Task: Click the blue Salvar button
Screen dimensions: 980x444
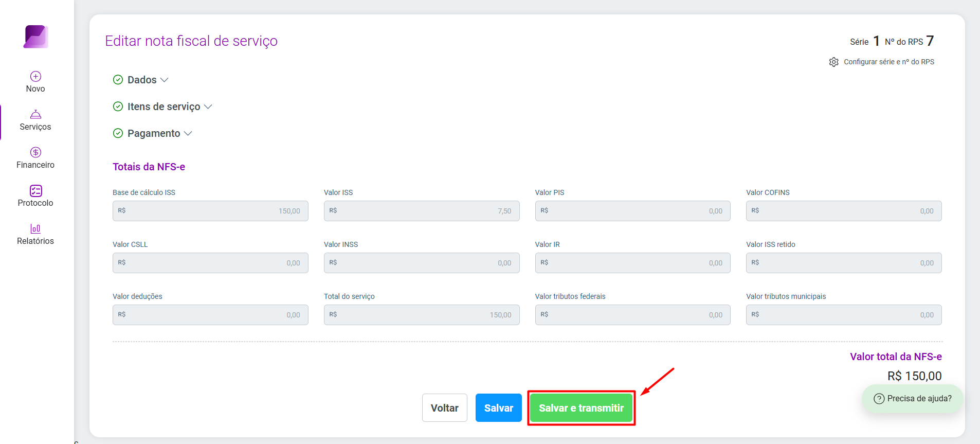Action: coord(499,408)
